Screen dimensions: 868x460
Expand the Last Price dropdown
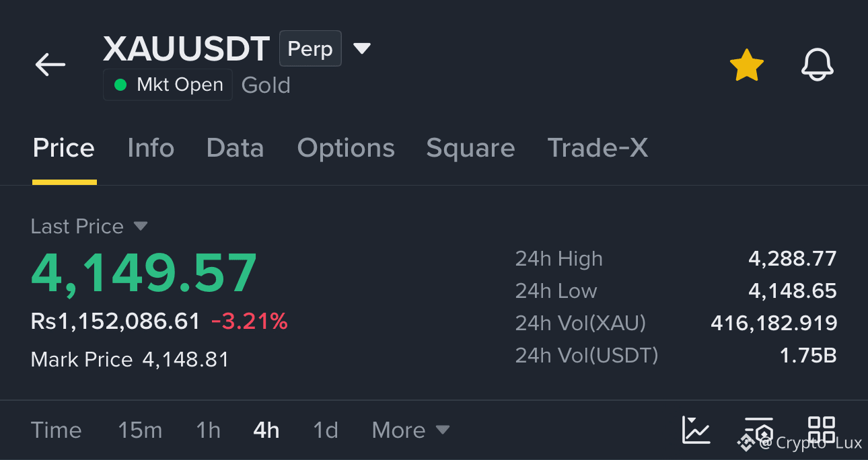tap(140, 226)
